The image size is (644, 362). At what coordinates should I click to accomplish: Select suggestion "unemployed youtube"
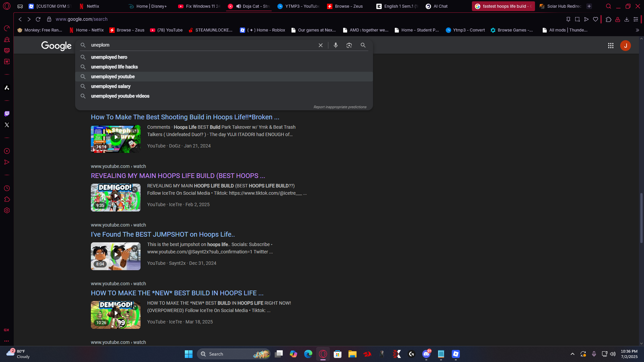coord(224,77)
